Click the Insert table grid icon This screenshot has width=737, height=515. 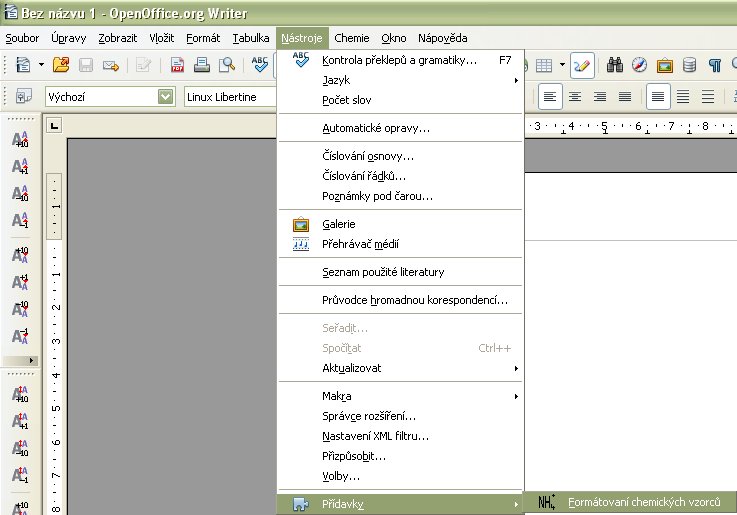click(x=544, y=65)
